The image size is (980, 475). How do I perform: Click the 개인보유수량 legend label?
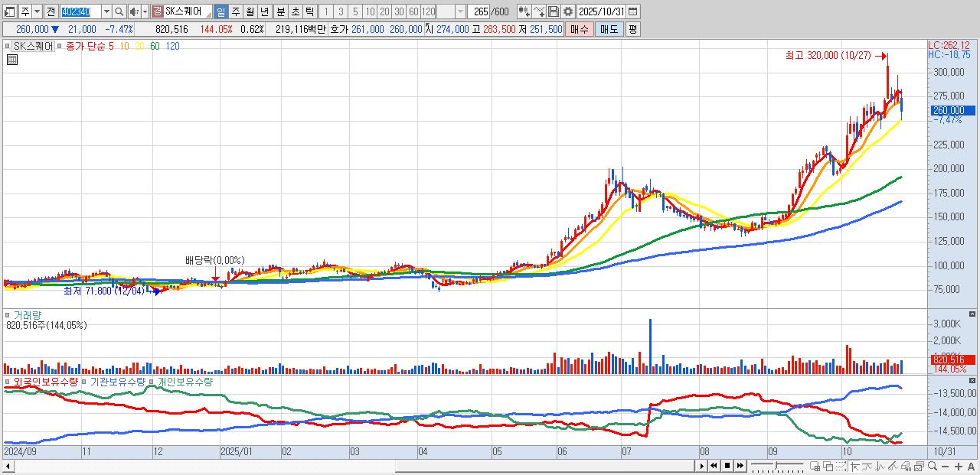coord(185,381)
